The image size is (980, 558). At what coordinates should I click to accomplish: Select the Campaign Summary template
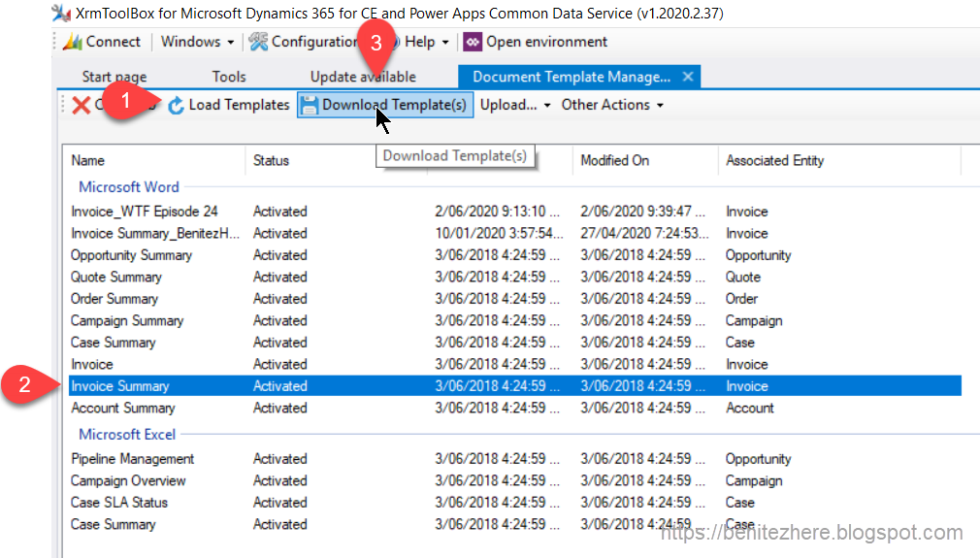pyautogui.click(x=127, y=320)
